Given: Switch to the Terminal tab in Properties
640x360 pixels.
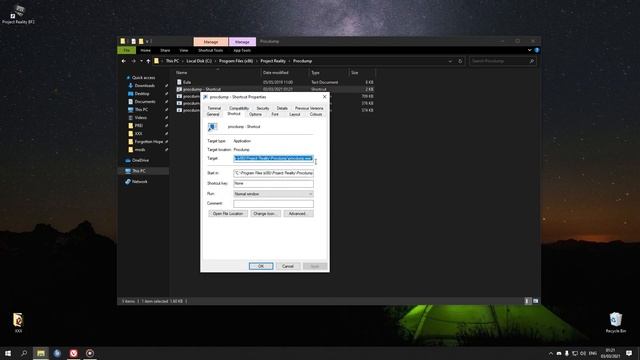Looking at the screenshot, I should (x=214, y=109).
